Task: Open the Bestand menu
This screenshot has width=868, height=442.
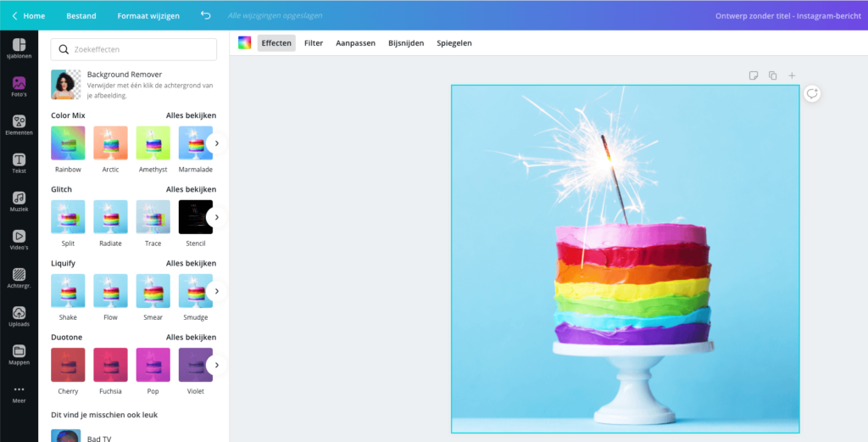Action: point(81,15)
